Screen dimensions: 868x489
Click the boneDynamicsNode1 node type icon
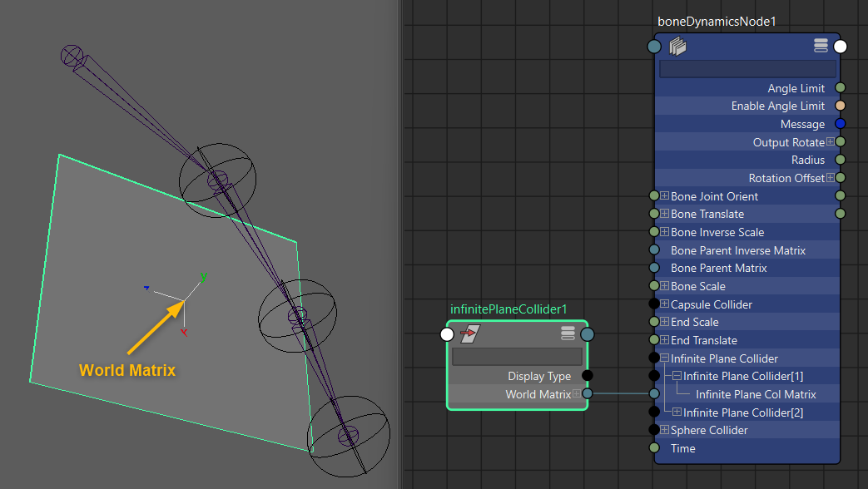pyautogui.click(x=677, y=47)
